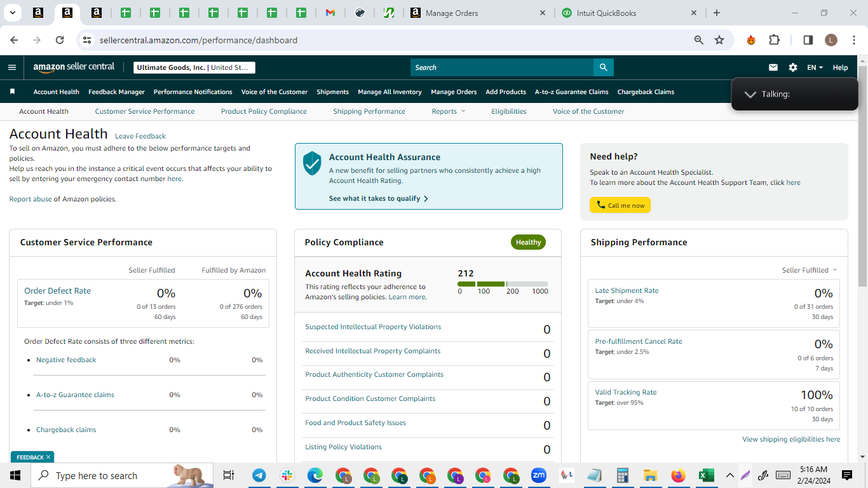Screen dimensions: 868x488
Task: Click the Account Health Assurance shield icon
Action: point(312,163)
